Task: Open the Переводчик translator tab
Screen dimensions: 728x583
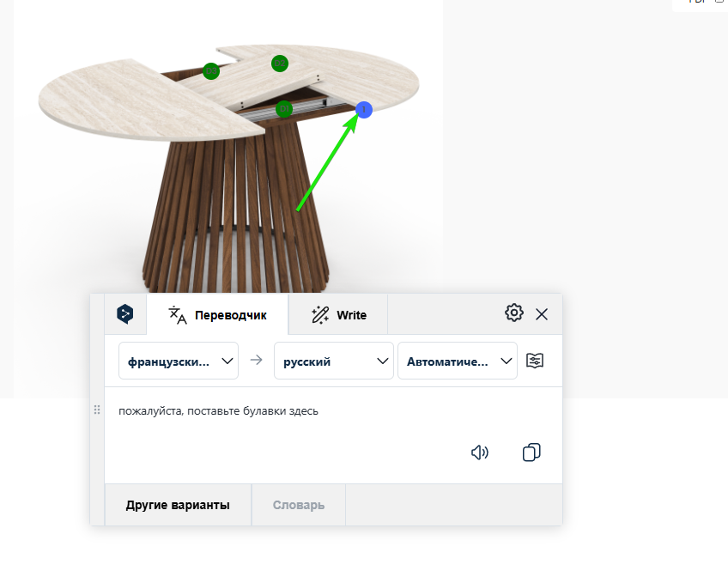Action: pyautogui.click(x=217, y=315)
